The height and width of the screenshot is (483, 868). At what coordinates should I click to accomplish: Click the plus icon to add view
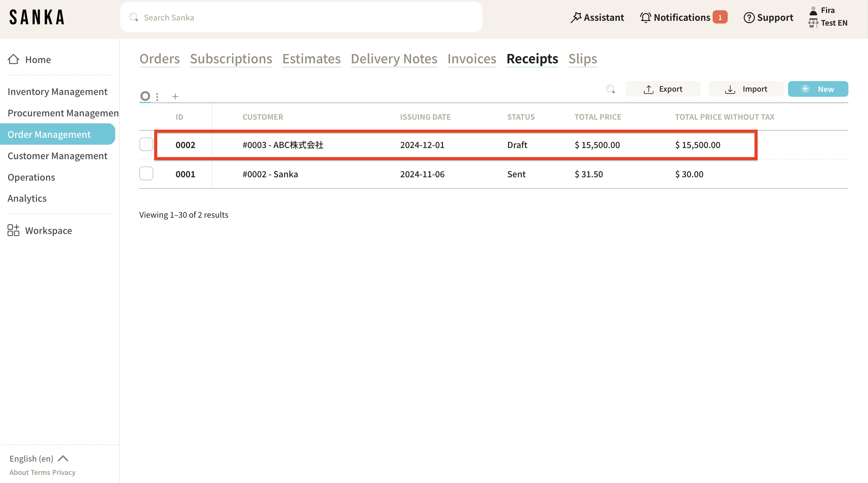(175, 97)
